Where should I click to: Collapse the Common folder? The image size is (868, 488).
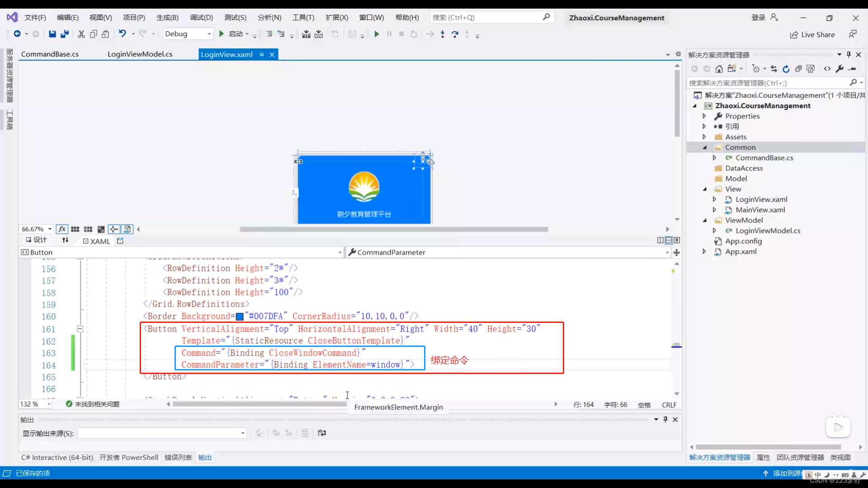click(x=704, y=147)
